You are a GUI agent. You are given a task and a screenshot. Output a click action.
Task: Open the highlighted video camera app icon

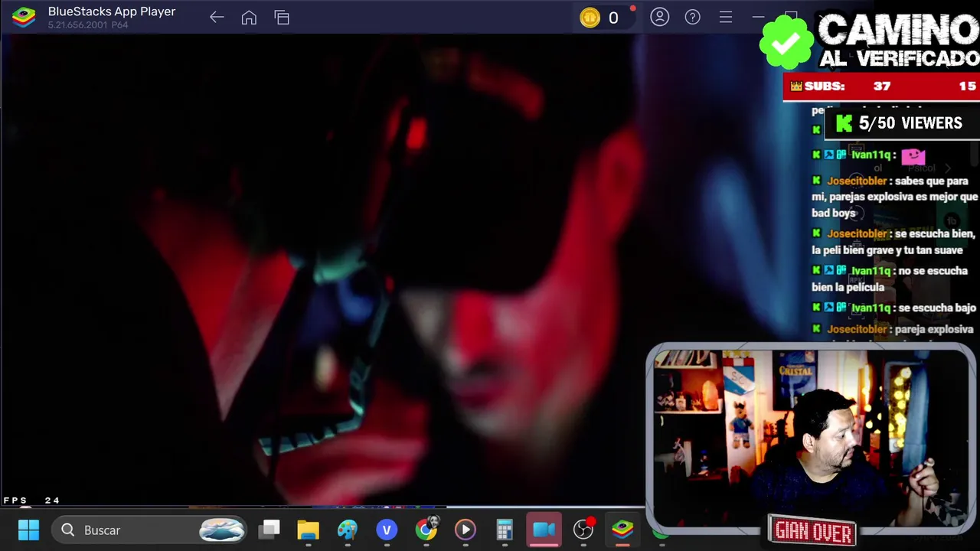[544, 530]
